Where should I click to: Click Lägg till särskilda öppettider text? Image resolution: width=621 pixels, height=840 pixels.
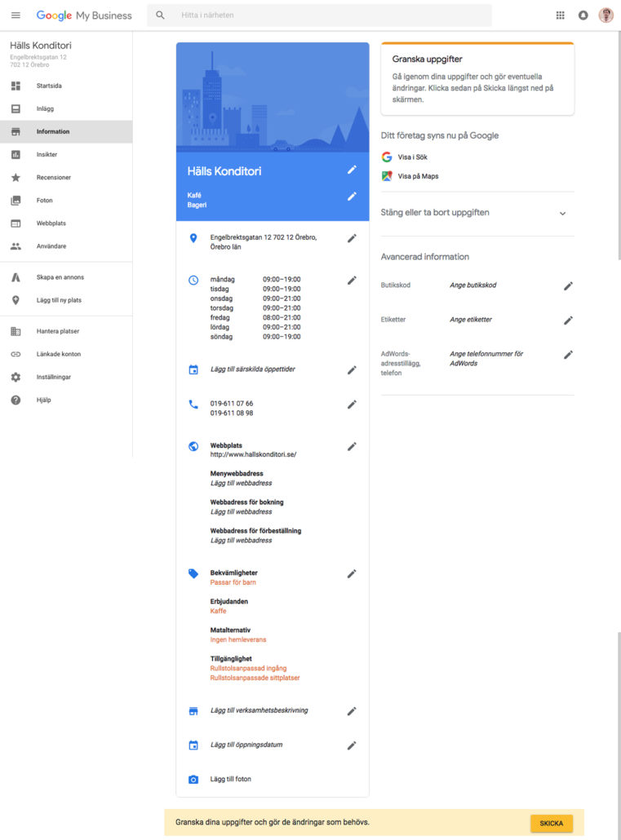(x=253, y=369)
